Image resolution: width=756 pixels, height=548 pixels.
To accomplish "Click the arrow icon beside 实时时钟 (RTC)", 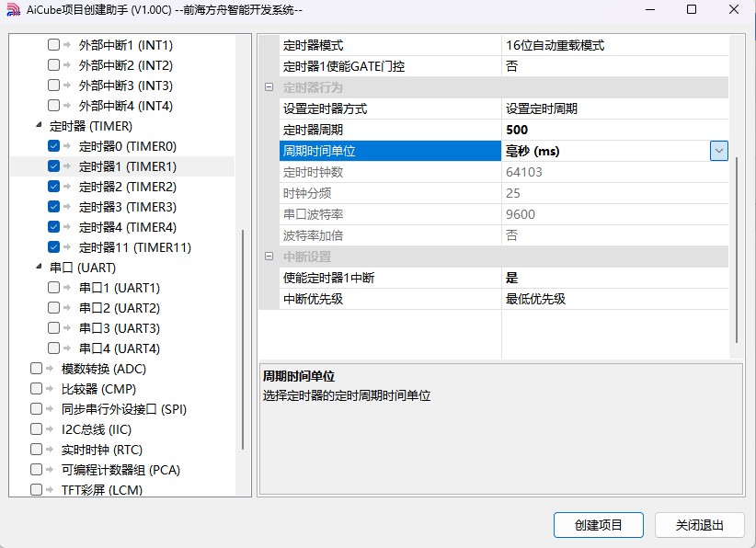I will [x=49, y=450].
